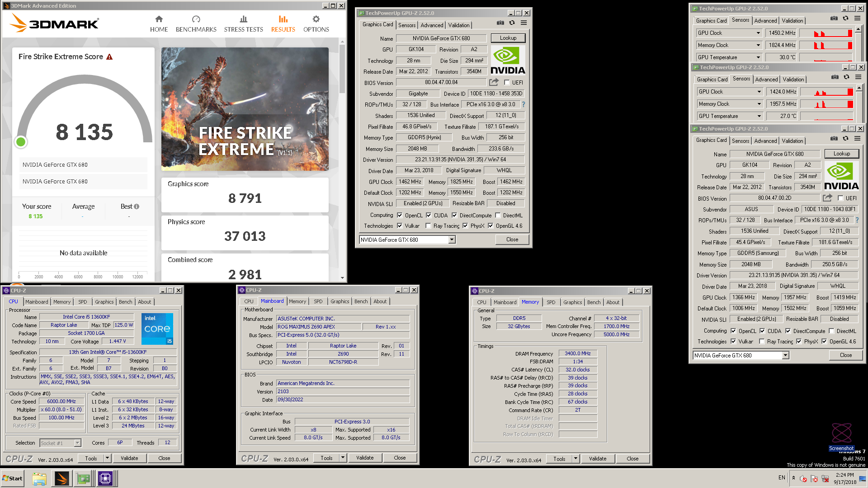Screen dimensions: 868x488
Task: Click the warning icon beside Fire Strike Extreme Score
Action: (x=109, y=57)
